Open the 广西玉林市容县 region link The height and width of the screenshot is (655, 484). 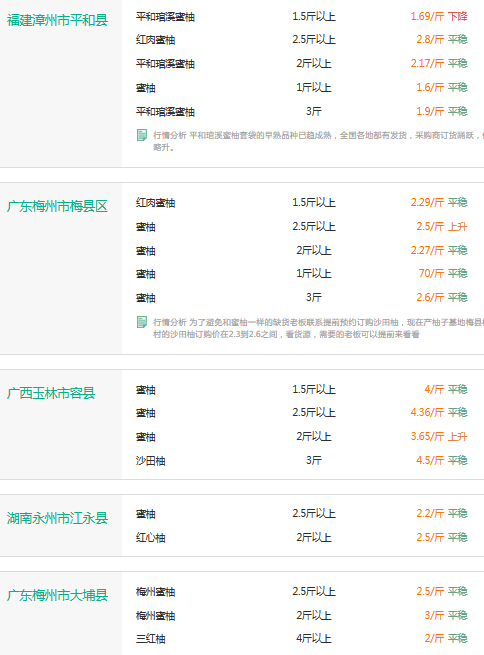coord(51,393)
